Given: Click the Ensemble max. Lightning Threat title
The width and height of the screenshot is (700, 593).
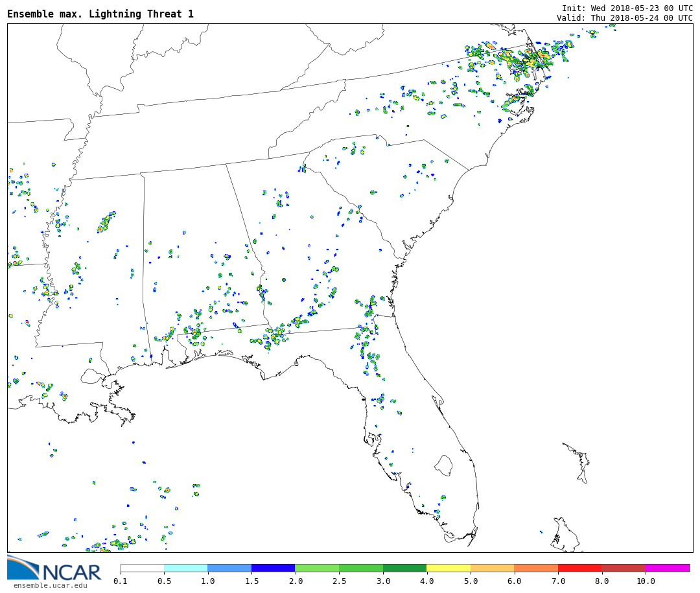Looking at the screenshot, I should point(100,14).
